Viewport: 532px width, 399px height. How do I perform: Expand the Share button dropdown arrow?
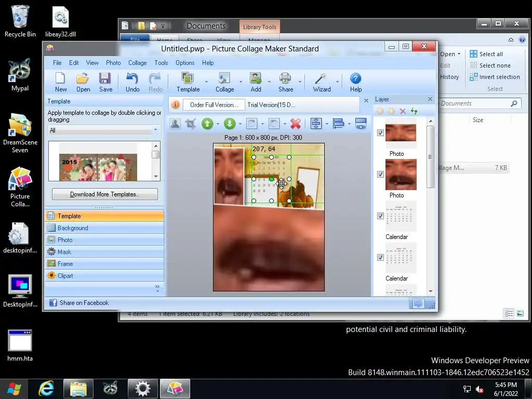click(x=300, y=82)
